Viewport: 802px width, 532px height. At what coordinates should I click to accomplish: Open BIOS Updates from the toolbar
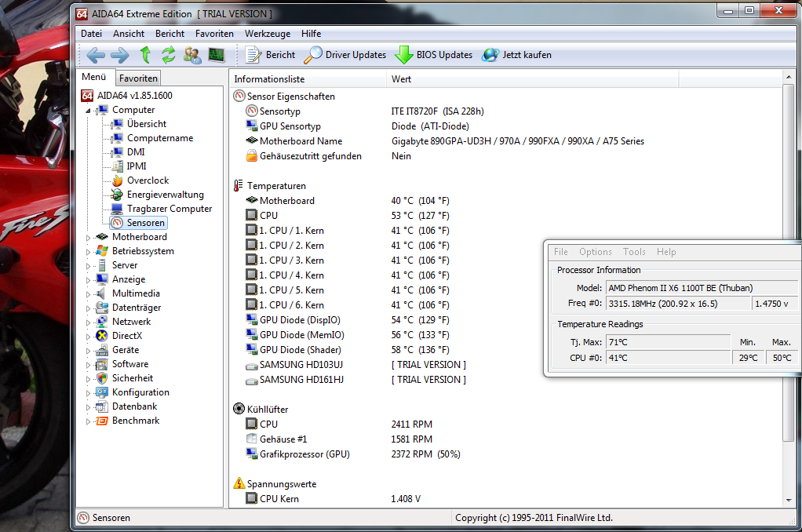coord(434,55)
